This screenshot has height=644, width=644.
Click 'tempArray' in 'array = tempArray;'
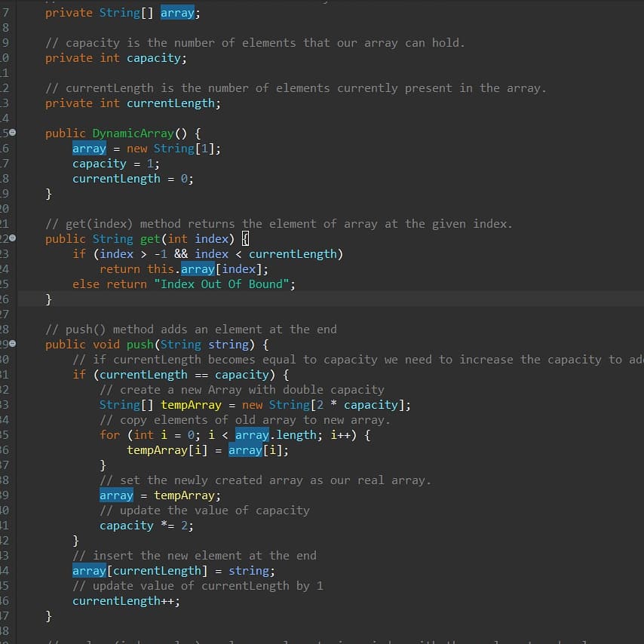click(184, 495)
